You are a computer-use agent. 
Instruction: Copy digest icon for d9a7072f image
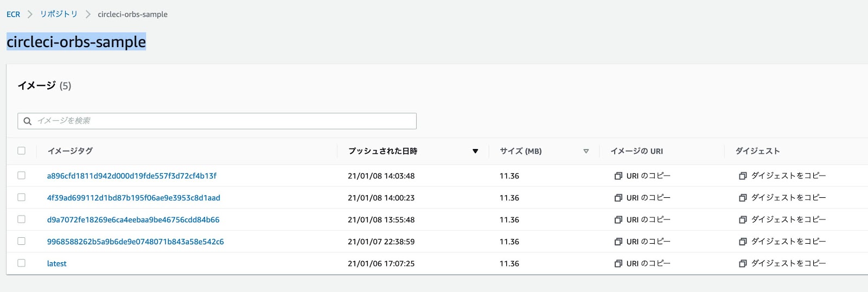743,220
